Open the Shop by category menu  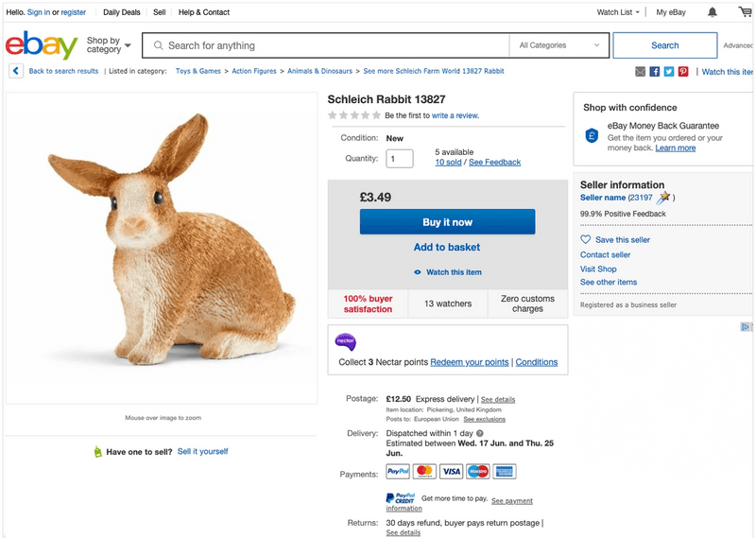point(108,45)
